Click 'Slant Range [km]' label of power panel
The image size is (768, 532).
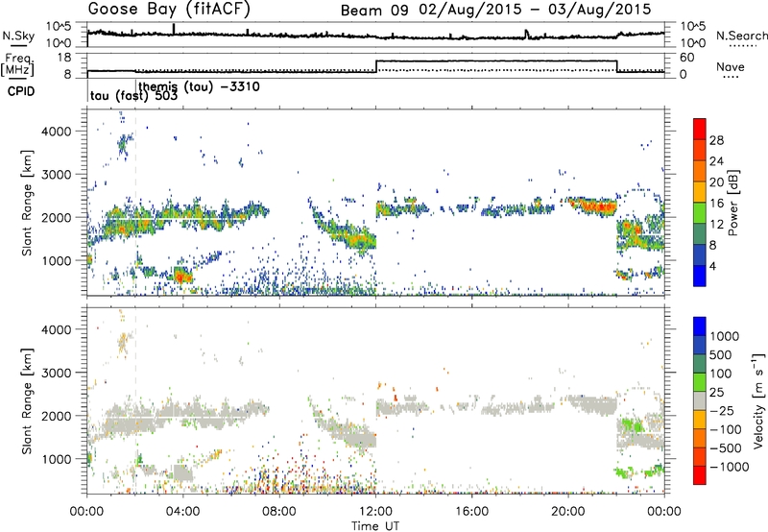pos(27,203)
